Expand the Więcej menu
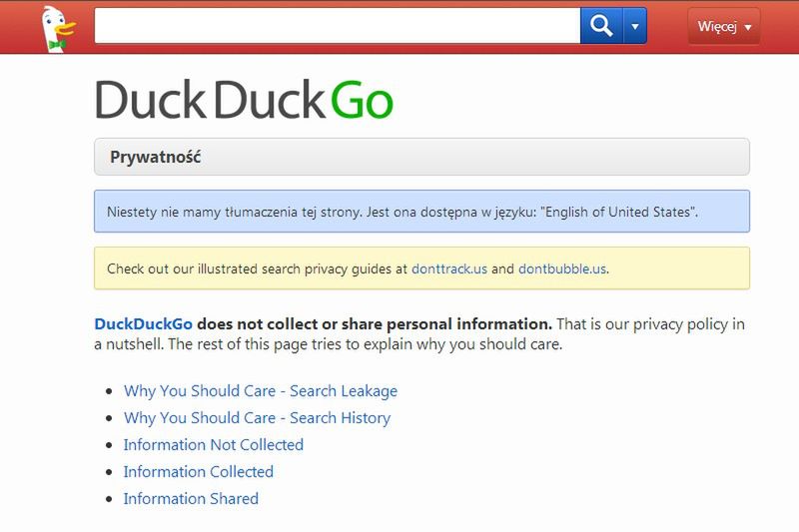 click(723, 26)
